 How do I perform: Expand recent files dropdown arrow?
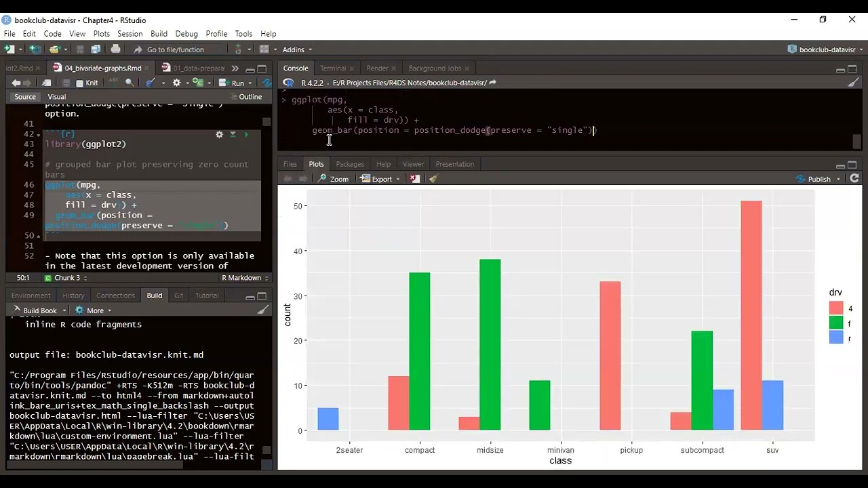[x=66, y=49]
